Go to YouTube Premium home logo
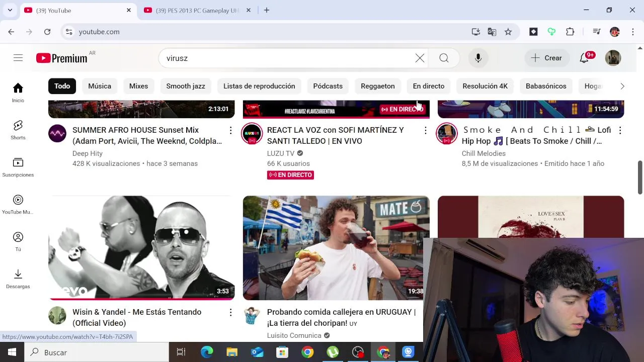The width and height of the screenshot is (644, 362). click(x=62, y=58)
